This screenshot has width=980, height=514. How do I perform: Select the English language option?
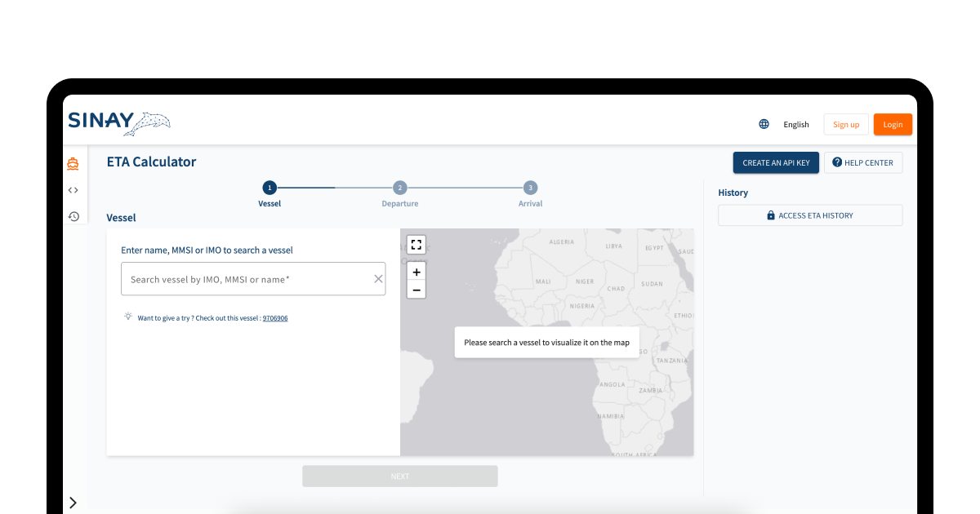pos(796,125)
